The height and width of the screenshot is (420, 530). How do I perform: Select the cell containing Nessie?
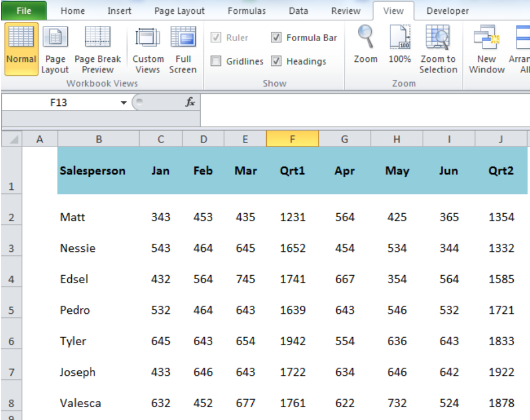click(x=99, y=241)
